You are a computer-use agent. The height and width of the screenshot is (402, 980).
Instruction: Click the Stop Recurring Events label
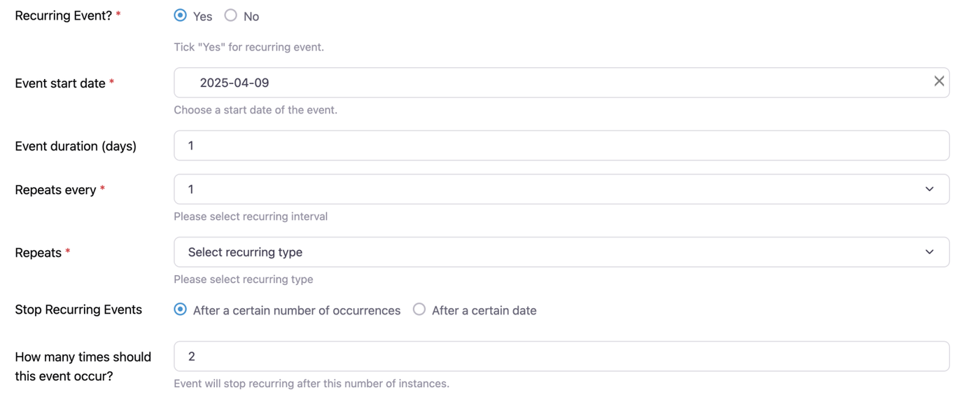click(78, 310)
